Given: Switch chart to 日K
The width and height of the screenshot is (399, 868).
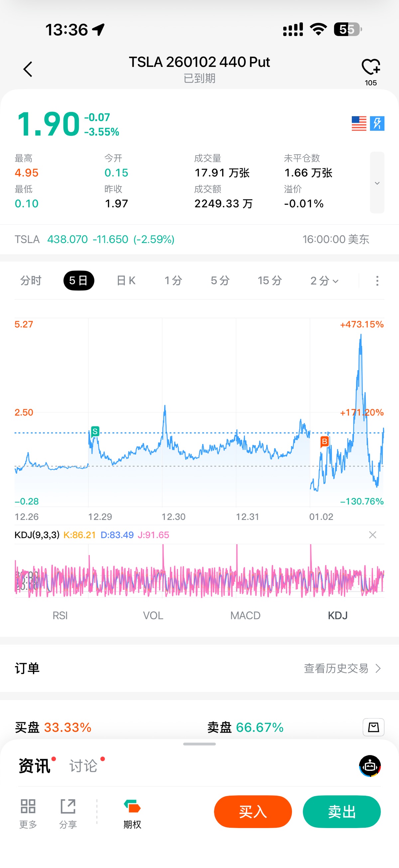Looking at the screenshot, I should tap(126, 280).
